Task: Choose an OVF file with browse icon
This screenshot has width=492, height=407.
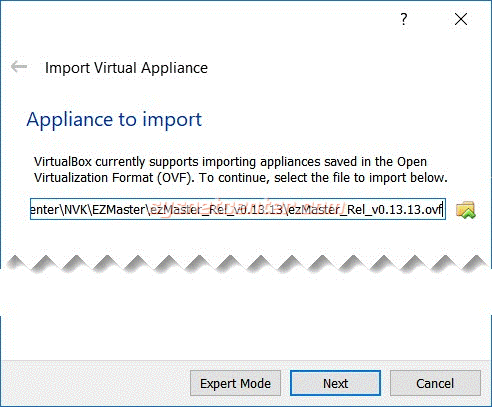Action: [x=466, y=210]
